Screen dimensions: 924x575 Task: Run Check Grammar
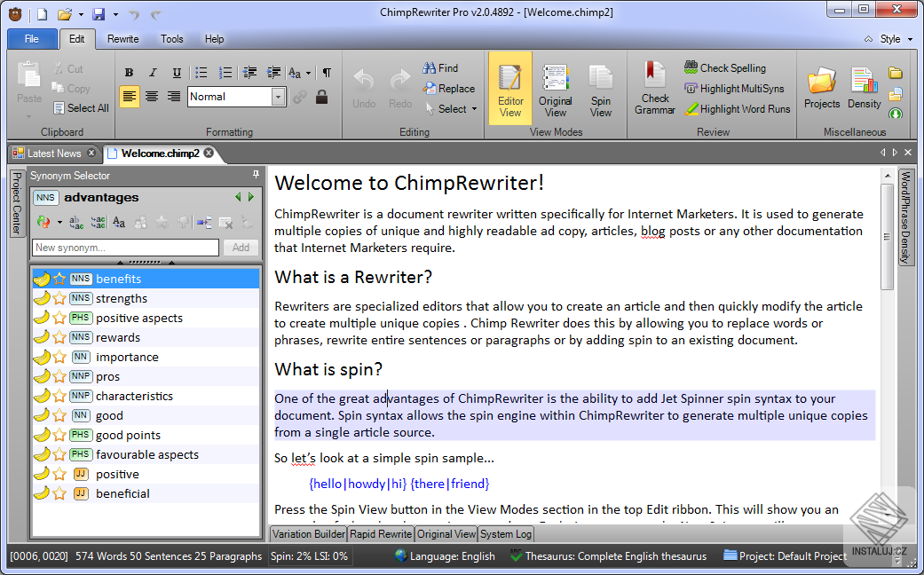point(654,87)
